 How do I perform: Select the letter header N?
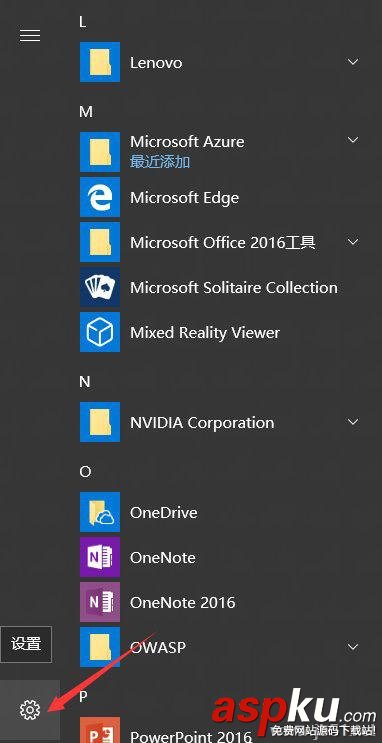(x=84, y=382)
